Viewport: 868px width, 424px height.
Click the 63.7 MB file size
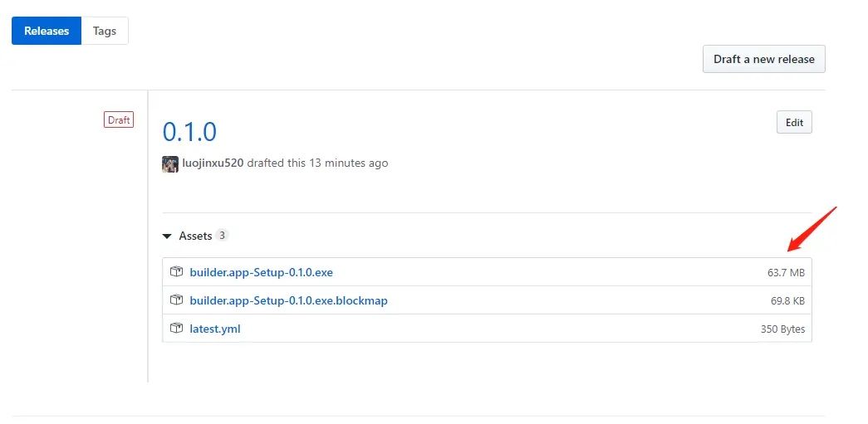point(786,272)
